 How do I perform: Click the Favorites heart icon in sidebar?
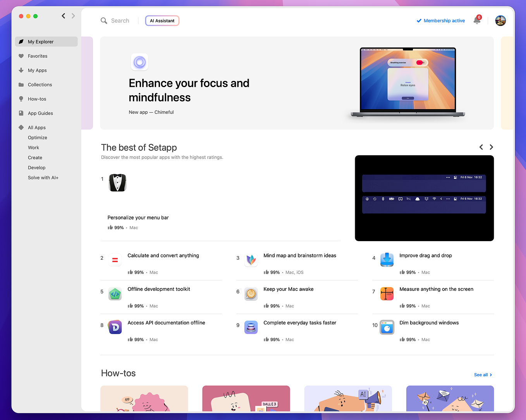[x=21, y=56]
